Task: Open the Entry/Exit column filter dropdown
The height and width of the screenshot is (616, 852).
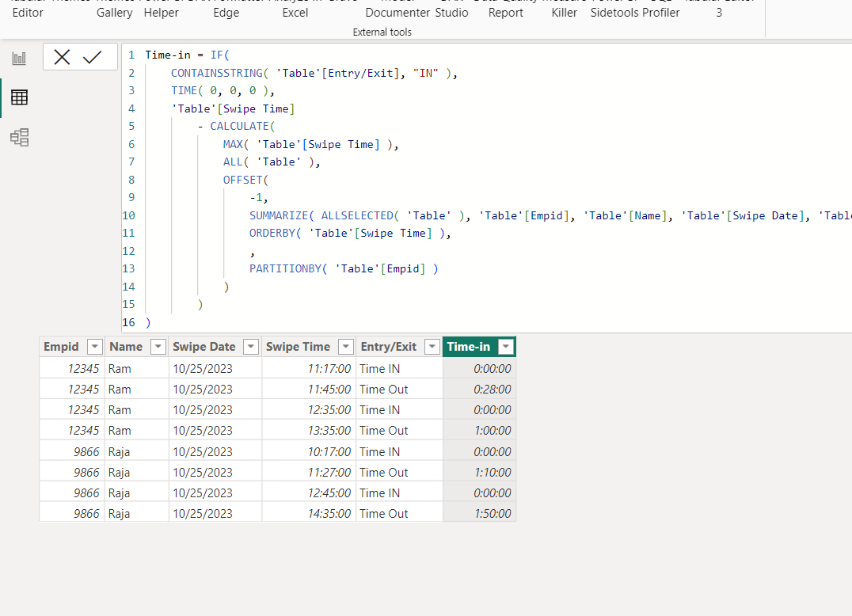Action: coord(432,347)
